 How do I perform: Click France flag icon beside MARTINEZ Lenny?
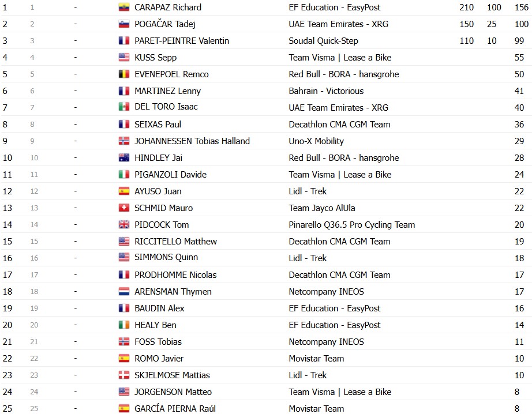pyautogui.click(x=124, y=91)
